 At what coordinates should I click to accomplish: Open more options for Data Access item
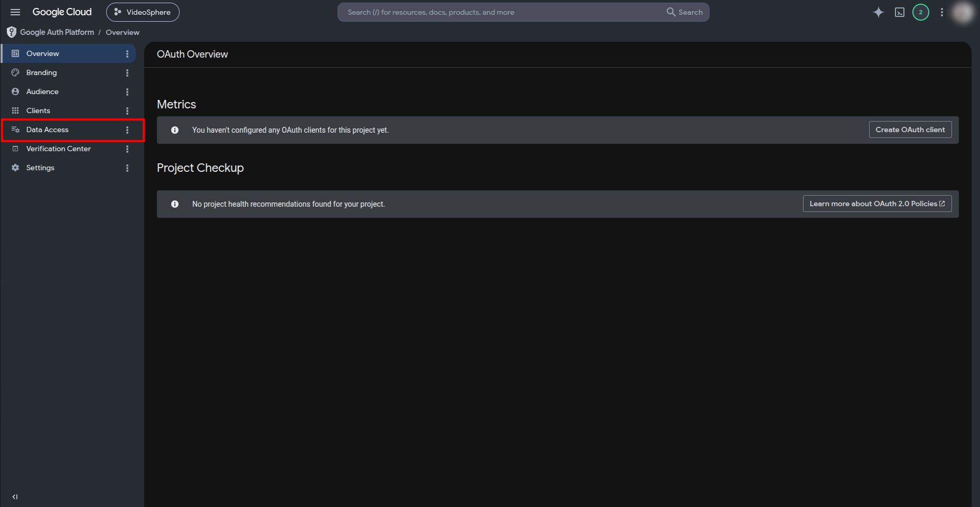(127, 130)
